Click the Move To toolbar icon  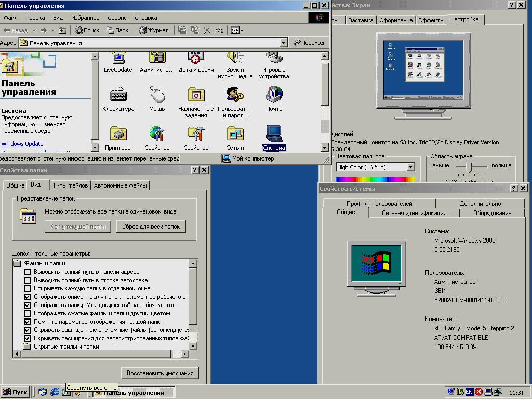(182, 30)
